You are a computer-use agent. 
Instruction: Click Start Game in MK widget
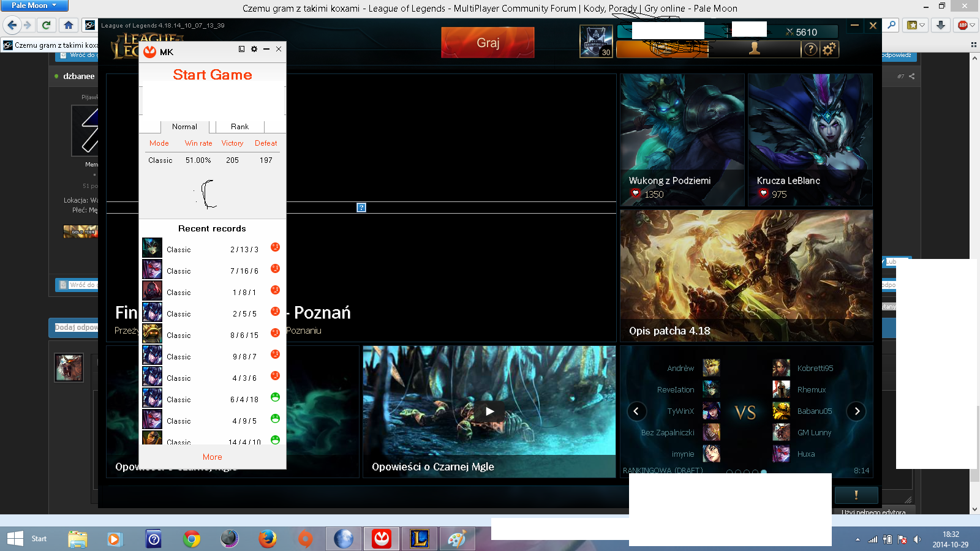(x=213, y=75)
